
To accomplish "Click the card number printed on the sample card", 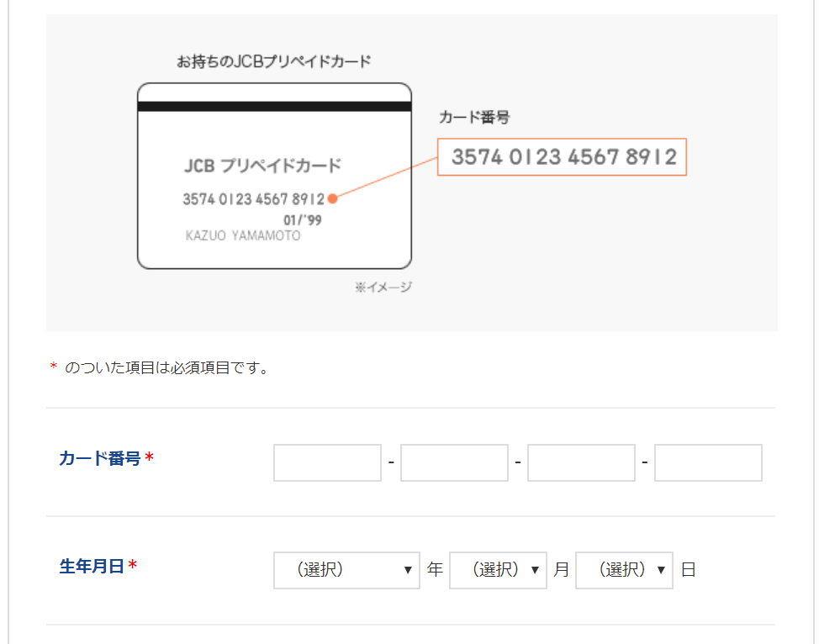I will coord(253,199).
